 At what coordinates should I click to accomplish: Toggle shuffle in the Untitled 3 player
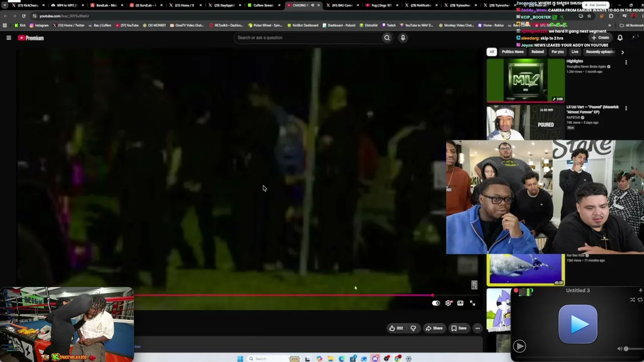[x=632, y=300]
